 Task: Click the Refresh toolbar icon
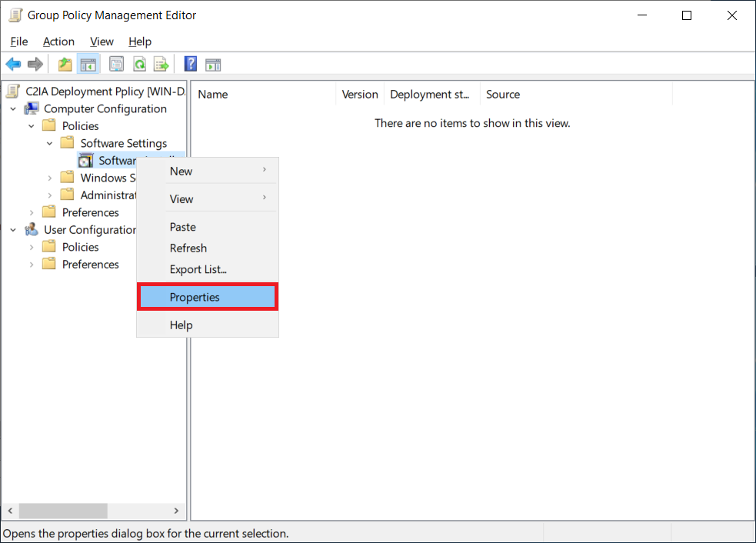(x=139, y=64)
